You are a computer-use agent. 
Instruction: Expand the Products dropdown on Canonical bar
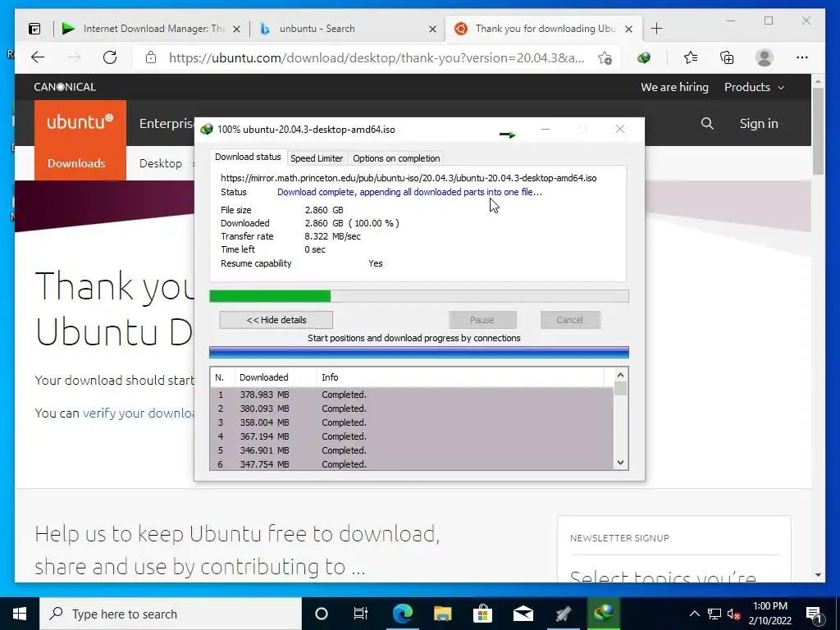(754, 87)
